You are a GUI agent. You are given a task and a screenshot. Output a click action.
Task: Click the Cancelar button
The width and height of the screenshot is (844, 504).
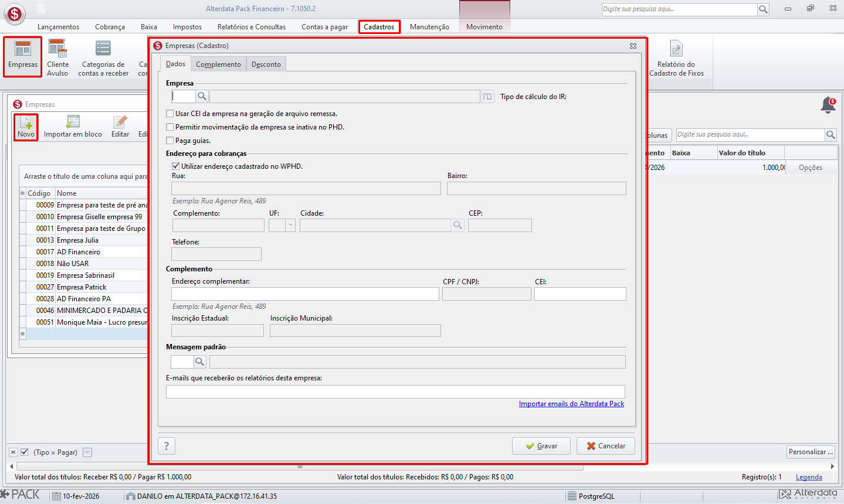[x=606, y=446]
